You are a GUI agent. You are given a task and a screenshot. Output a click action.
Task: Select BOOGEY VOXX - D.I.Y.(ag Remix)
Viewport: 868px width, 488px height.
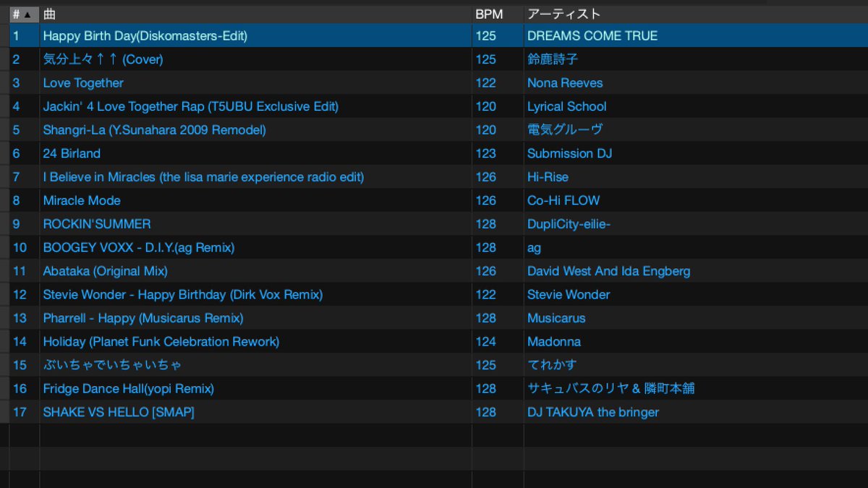(139, 247)
